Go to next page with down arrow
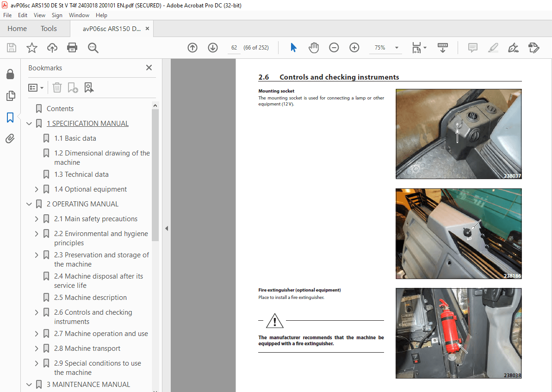This screenshot has width=552, height=392. (212, 47)
